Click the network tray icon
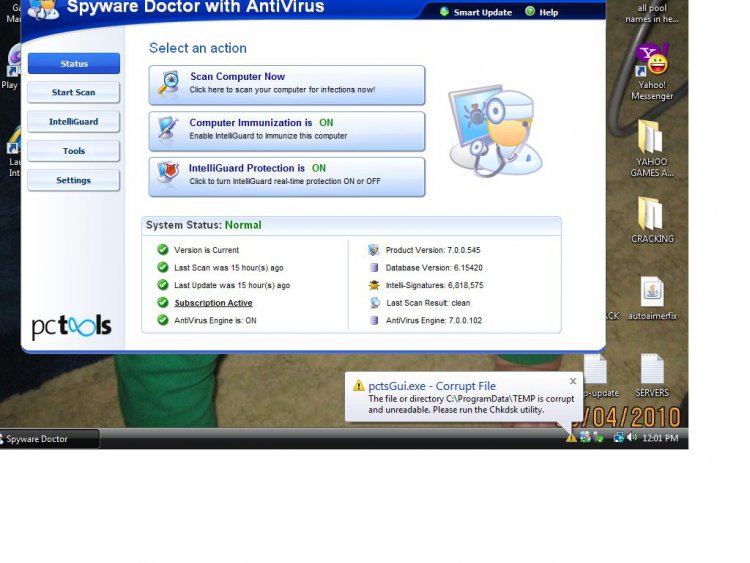 point(618,437)
